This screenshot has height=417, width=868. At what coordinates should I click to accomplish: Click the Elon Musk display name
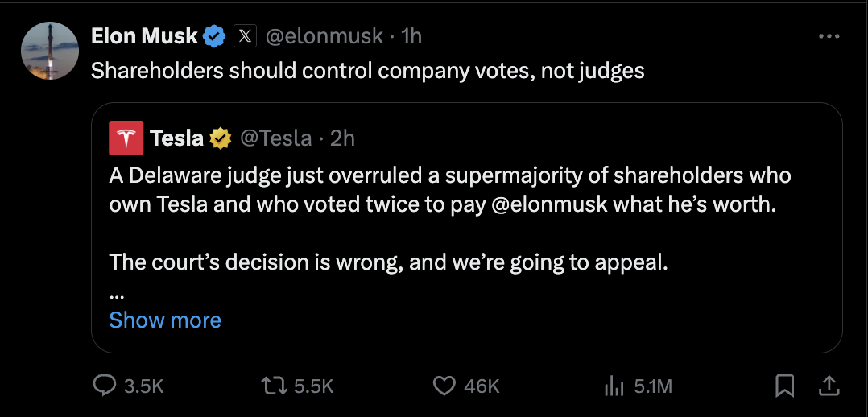(144, 36)
